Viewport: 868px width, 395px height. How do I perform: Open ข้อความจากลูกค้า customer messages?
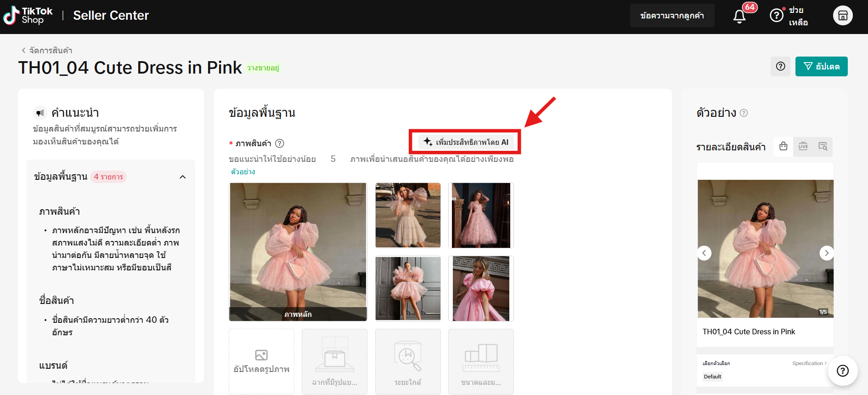672,16
